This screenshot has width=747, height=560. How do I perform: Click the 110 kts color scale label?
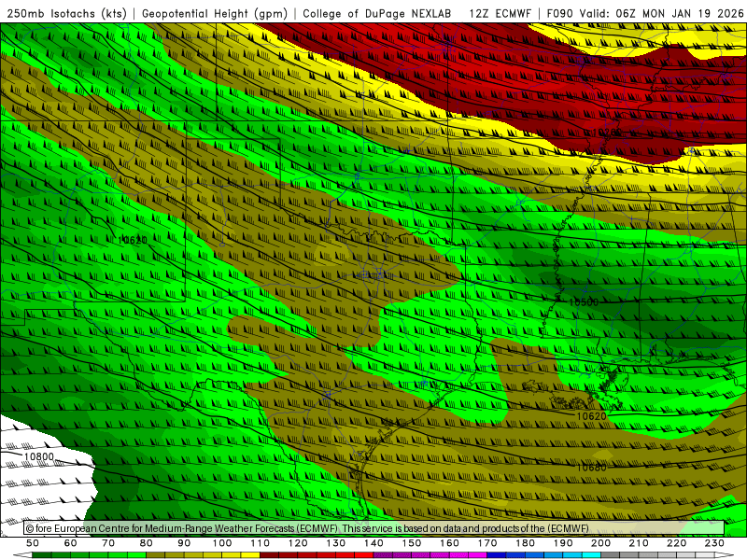coord(261,543)
